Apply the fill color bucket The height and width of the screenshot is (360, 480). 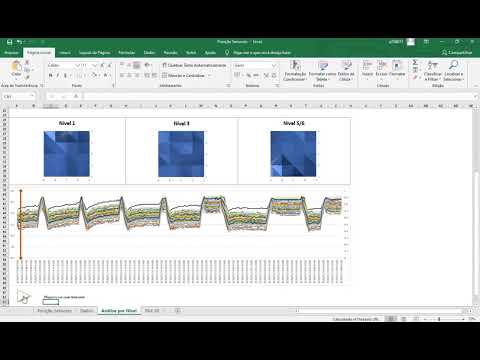(x=95, y=76)
